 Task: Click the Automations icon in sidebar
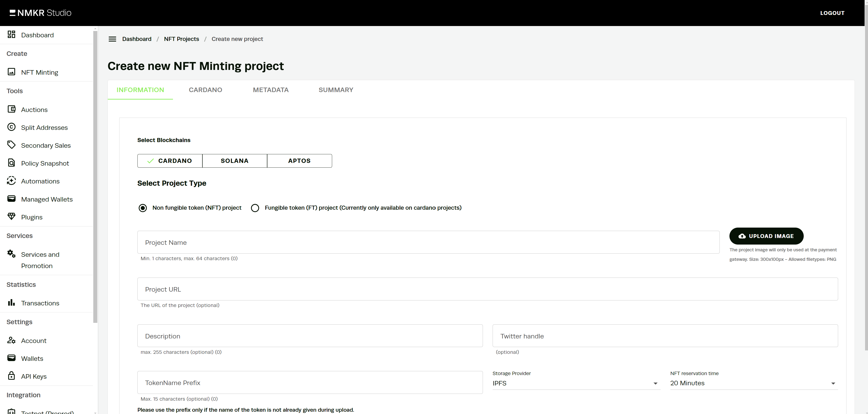(12, 181)
